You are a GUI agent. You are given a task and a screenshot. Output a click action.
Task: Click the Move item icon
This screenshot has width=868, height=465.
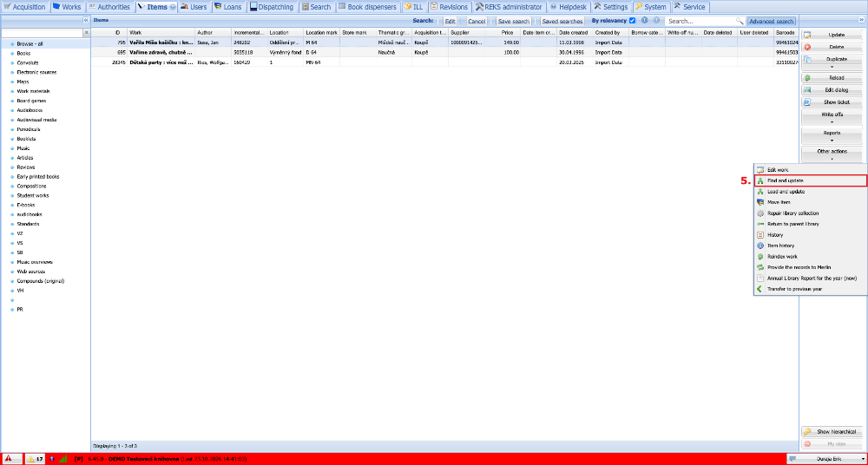760,202
